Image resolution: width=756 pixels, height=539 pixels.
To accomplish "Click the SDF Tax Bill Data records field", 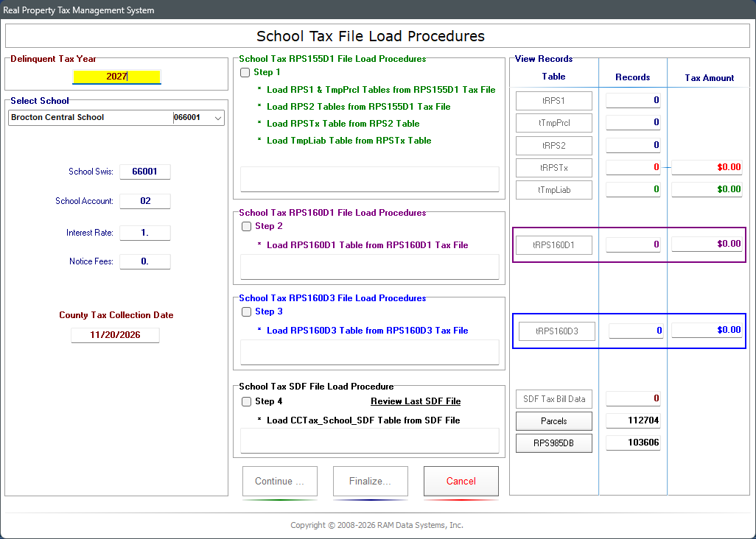I will pyautogui.click(x=633, y=398).
